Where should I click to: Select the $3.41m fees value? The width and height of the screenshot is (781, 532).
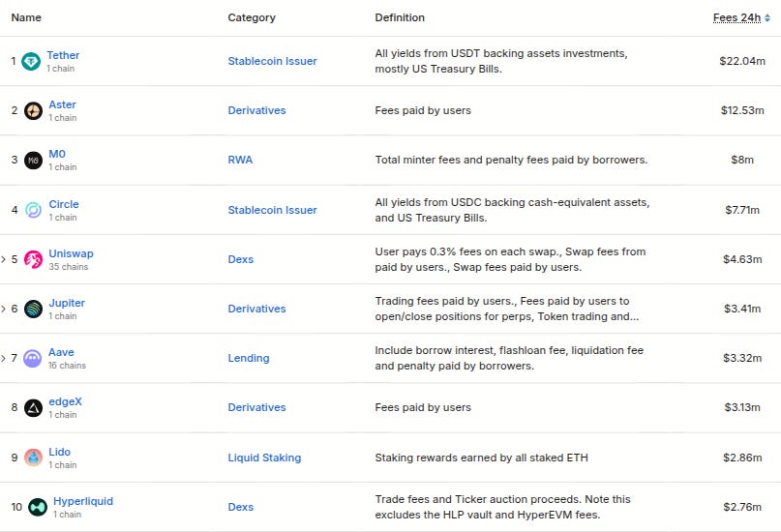(x=742, y=309)
